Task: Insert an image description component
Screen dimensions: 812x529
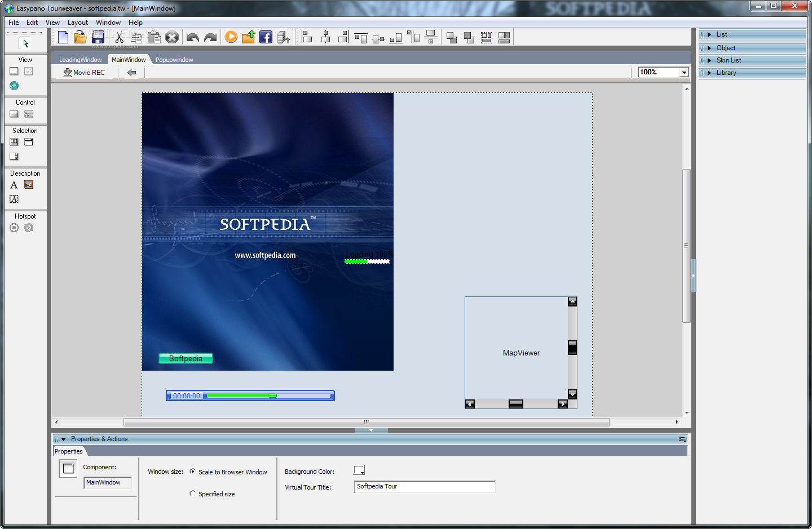Action: coord(29,185)
